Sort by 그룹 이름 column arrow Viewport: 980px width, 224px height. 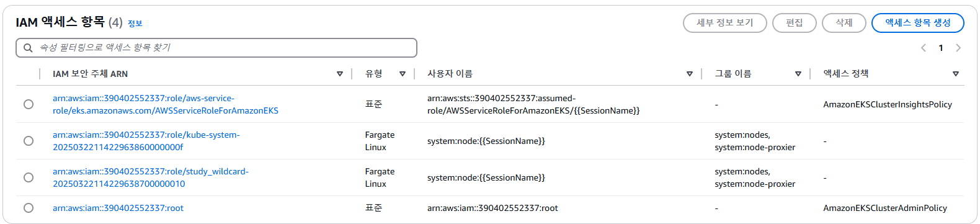[798, 74]
